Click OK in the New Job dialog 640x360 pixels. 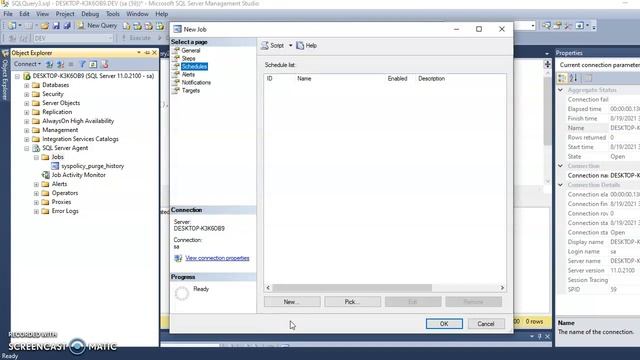coord(444,324)
